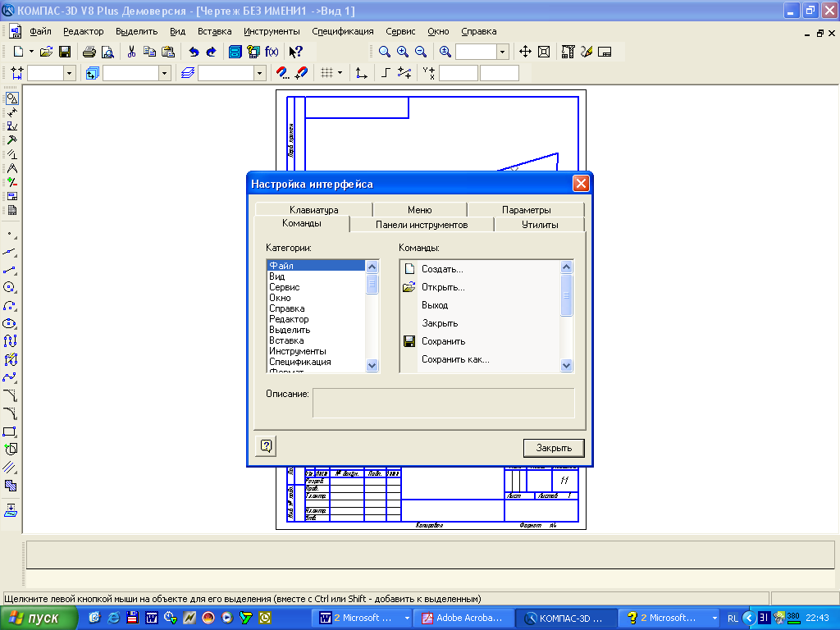
Task: Click the Описание description field
Action: 444,403
